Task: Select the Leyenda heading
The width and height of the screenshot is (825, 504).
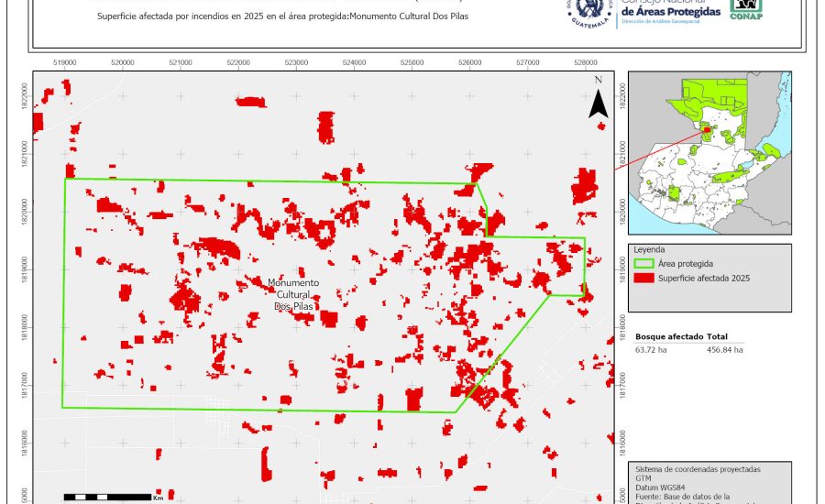Action: point(649,249)
